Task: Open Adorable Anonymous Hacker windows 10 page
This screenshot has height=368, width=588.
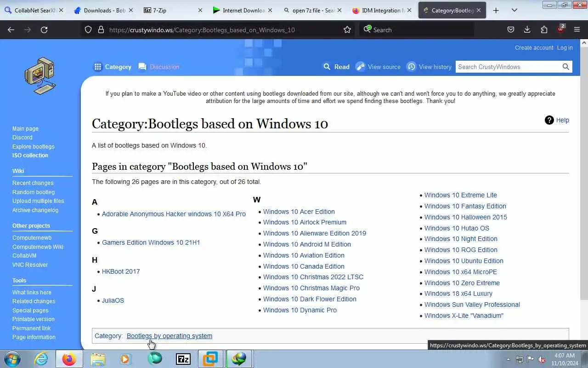Action: [x=174, y=214]
